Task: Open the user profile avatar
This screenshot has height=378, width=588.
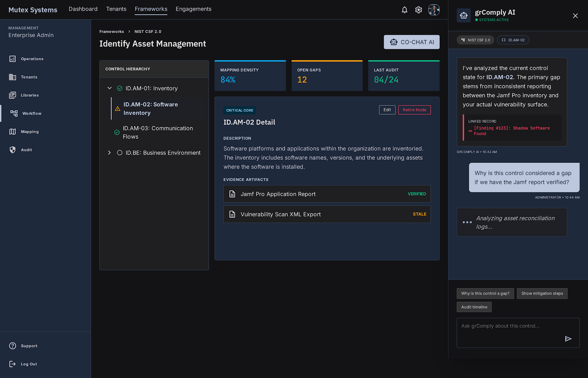Action: coord(434,10)
